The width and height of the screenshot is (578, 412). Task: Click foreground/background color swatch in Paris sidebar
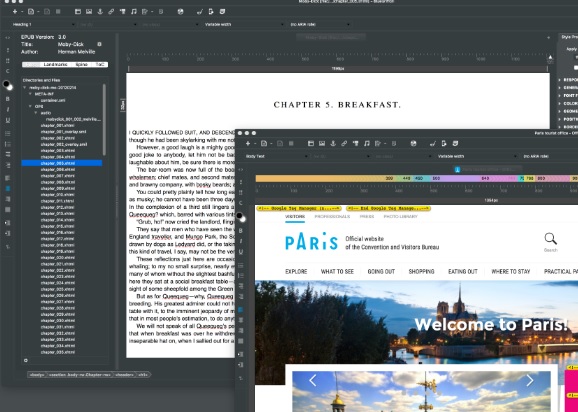click(241, 217)
